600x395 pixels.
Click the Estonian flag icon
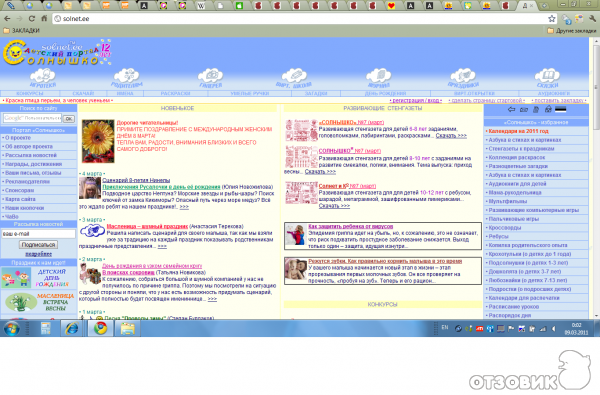(x=560, y=110)
